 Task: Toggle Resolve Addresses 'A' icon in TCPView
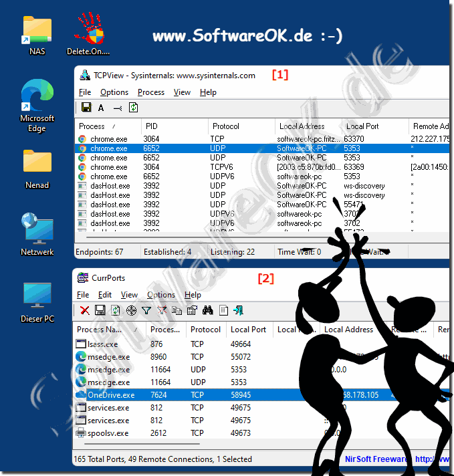coord(101,108)
